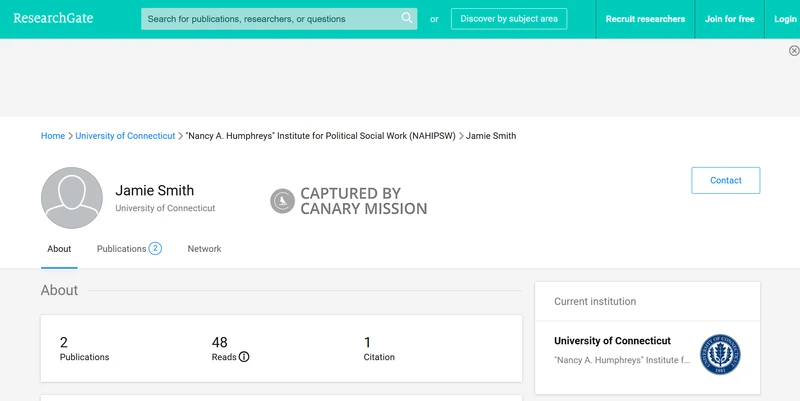Click the 1 Citation stat
The width and height of the screenshot is (800, 401).
point(379,348)
